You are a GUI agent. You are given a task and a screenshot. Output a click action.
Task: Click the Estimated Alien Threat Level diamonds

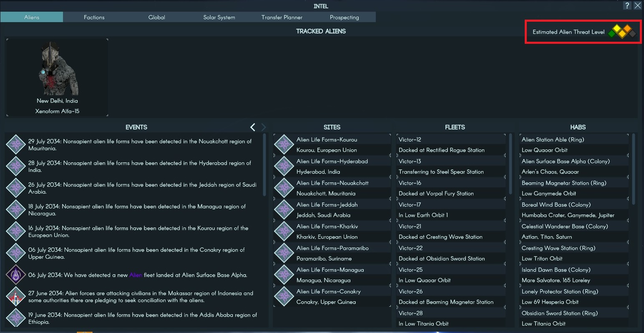622,32
